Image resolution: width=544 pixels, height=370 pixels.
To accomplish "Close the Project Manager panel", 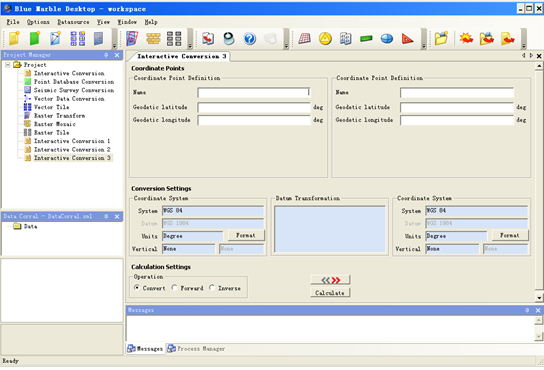I will click(x=117, y=55).
